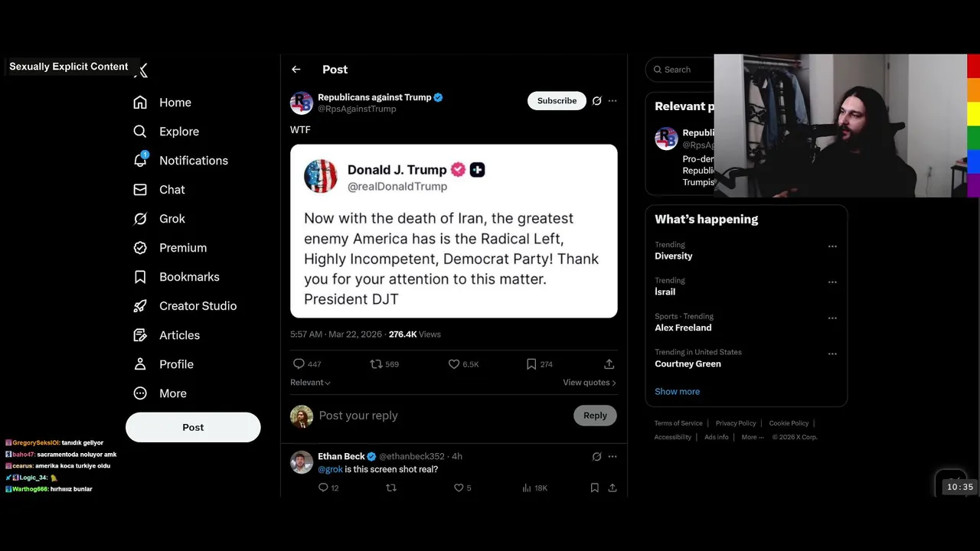Open the Grok icon on main post
This screenshot has height=551, width=980.
coord(597,101)
